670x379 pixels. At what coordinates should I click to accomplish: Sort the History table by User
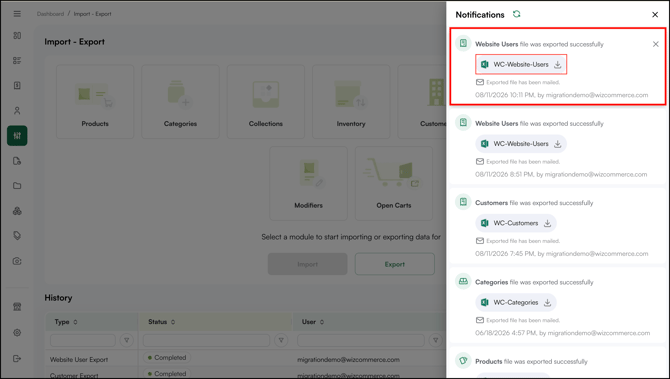[x=322, y=322]
